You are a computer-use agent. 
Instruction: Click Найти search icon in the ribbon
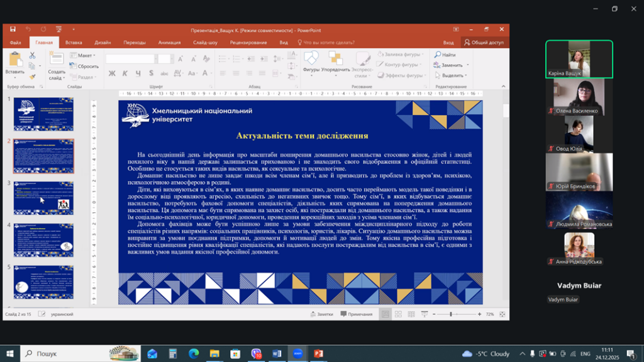(x=445, y=55)
